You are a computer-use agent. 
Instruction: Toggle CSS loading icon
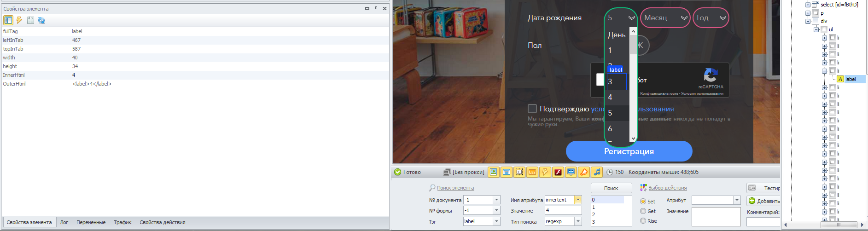click(x=532, y=172)
